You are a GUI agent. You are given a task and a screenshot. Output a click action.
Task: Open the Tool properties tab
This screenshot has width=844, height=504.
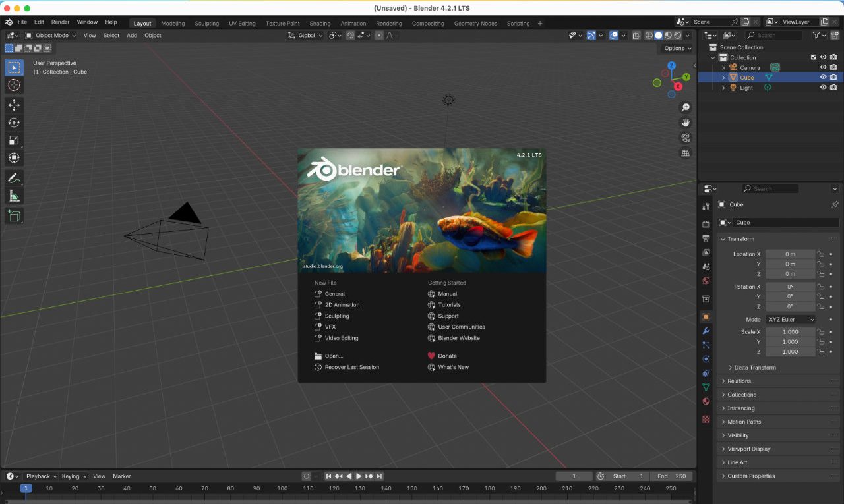(x=706, y=206)
